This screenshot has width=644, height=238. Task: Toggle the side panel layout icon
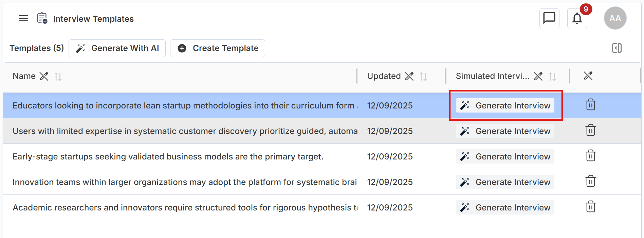click(617, 48)
